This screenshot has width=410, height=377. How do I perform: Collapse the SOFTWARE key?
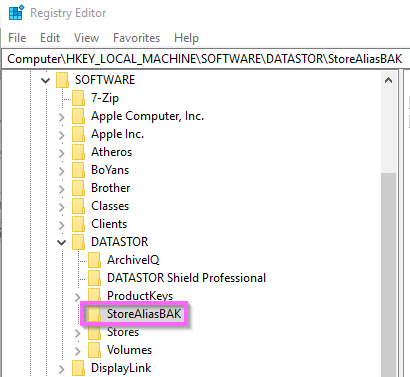[46, 80]
